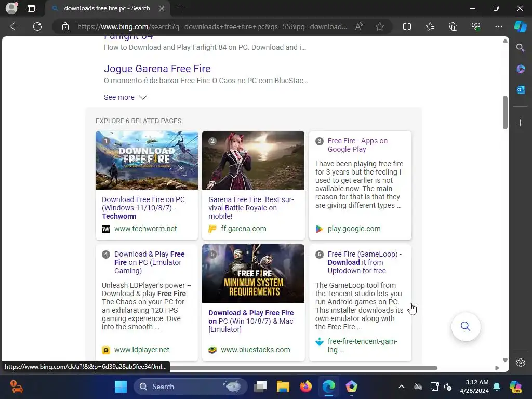Open Read aloud icon in address bar

point(359,26)
